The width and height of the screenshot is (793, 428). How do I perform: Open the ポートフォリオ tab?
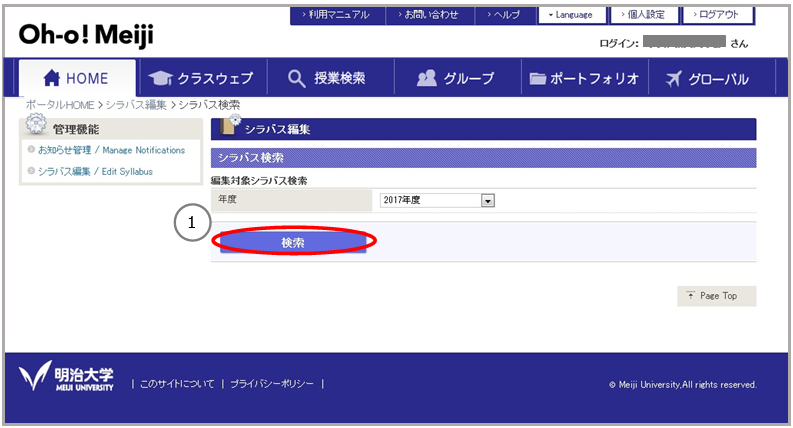pos(585,78)
